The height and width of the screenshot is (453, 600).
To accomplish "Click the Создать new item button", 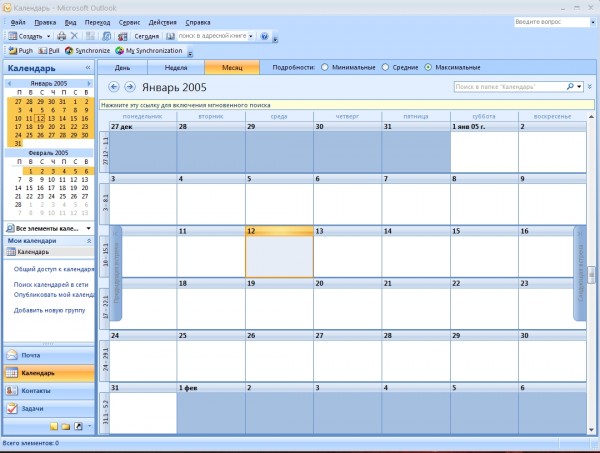I will pyautogui.click(x=25, y=36).
